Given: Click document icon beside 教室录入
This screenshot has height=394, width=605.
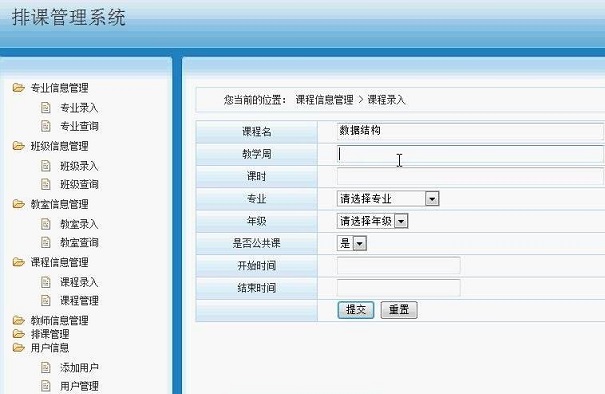Looking at the screenshot, I should 46,224.
